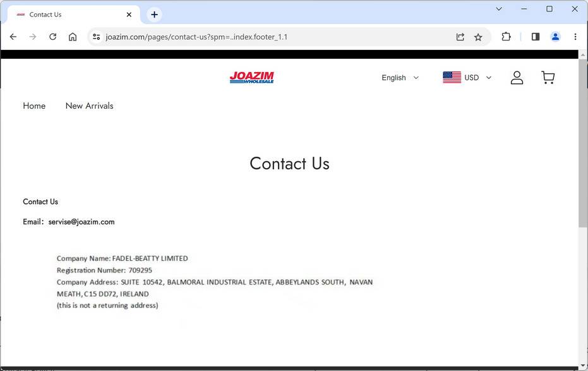This screenshot has height=371, width=588.
Task: Click the Joazim Wholesale logo
Action: tap(251, 77)
